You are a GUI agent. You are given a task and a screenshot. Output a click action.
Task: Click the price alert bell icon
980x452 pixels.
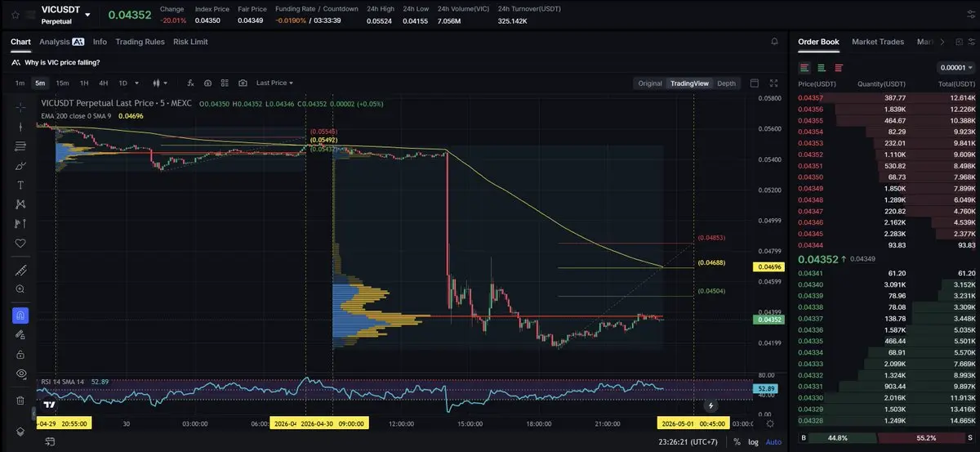(774, 42)
